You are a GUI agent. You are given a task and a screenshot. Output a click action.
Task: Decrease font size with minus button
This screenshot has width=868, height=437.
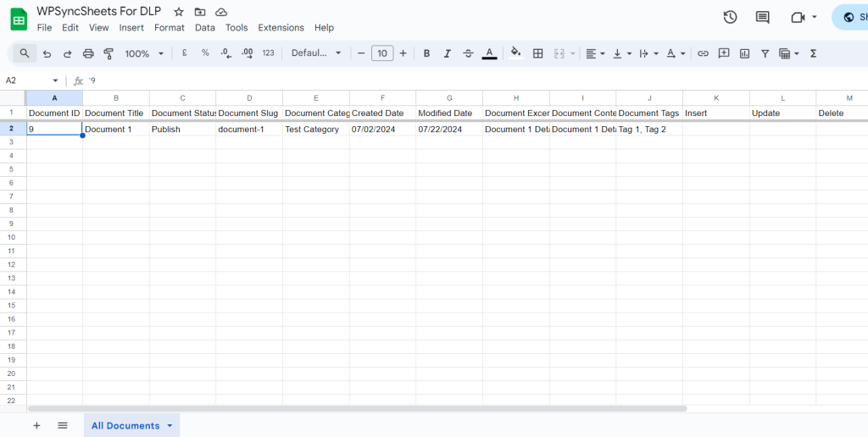(x=361, y=53)
